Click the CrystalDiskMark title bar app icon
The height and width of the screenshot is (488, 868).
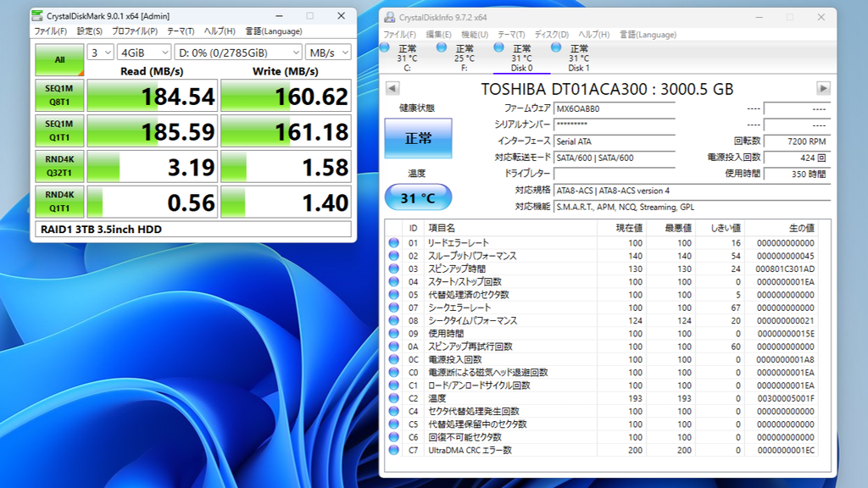click(37, 16)
